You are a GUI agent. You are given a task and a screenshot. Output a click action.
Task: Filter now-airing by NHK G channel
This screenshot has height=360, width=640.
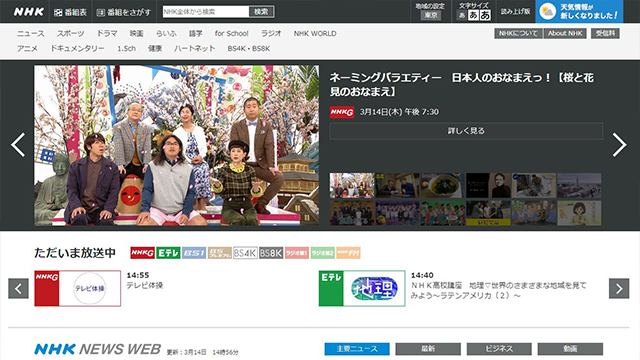pyautogui.click(x=142, y=253)
